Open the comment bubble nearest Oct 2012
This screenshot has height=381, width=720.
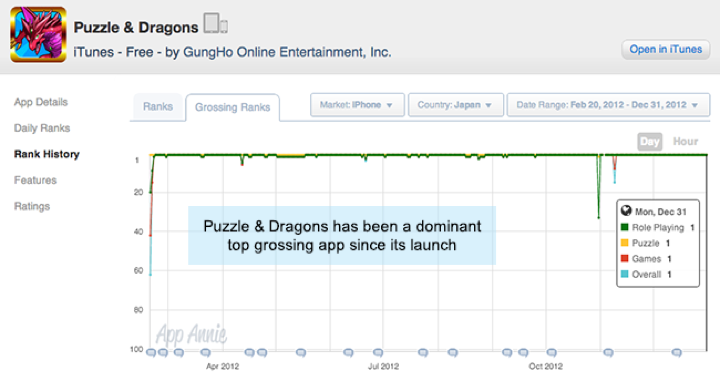(551, 353)
